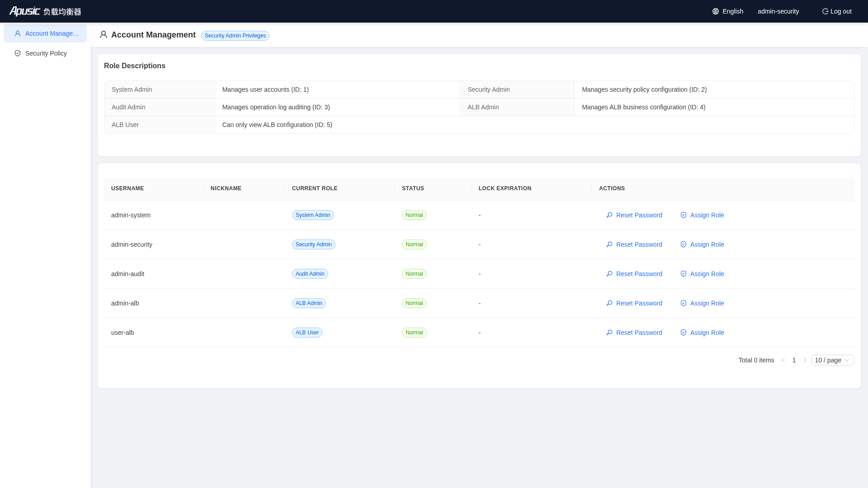Click key icon for admin-system Reset Password
Screen dimensions: 868x488
pos(609,215)
